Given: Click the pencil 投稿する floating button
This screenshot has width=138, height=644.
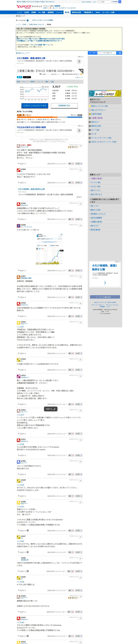Looking at the screenshot, I should (x=51, y=409).
